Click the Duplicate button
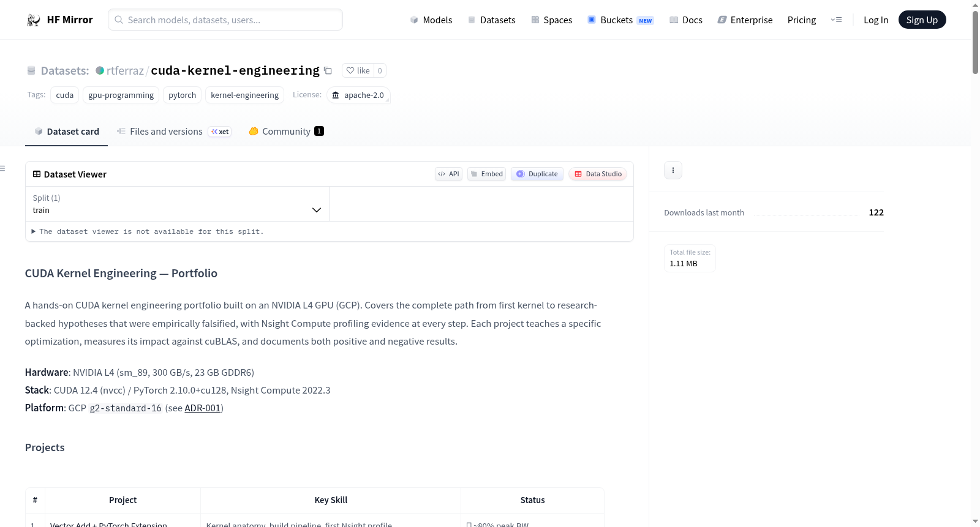The width and height of the screenshot is (980, 527). (537, 174)
